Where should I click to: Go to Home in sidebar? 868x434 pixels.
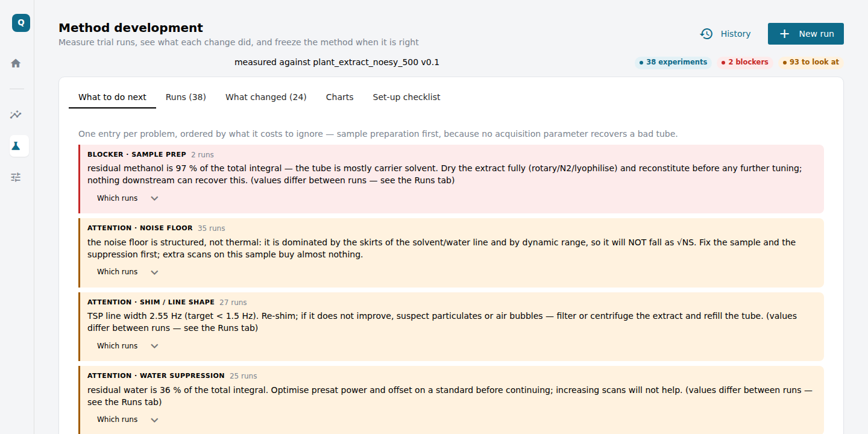[16, 63]
